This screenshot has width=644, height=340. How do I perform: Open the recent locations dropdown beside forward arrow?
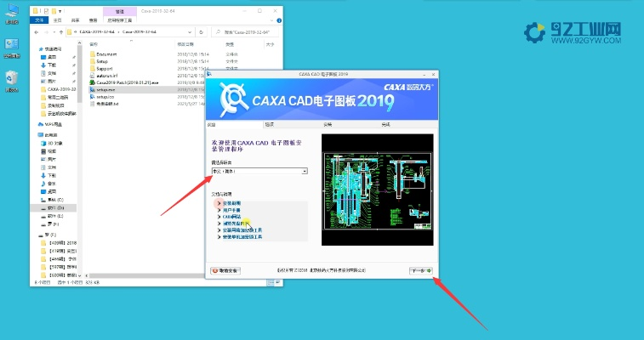coord(54,32)
